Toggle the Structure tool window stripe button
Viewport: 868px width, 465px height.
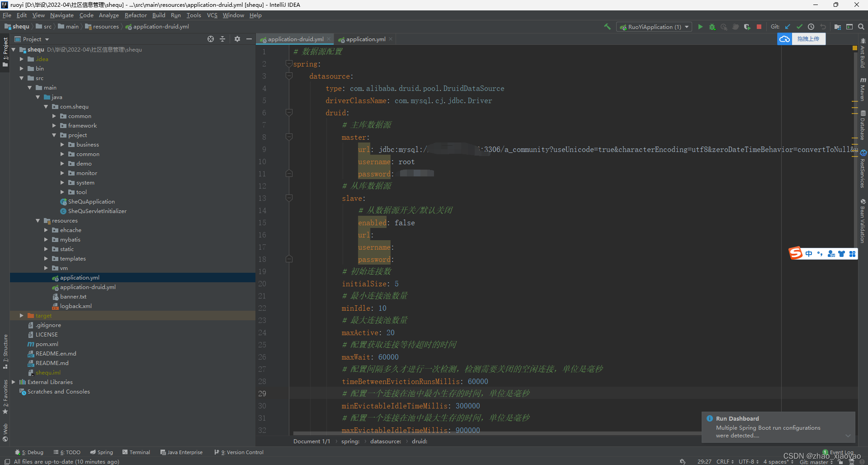coord(5,352)
